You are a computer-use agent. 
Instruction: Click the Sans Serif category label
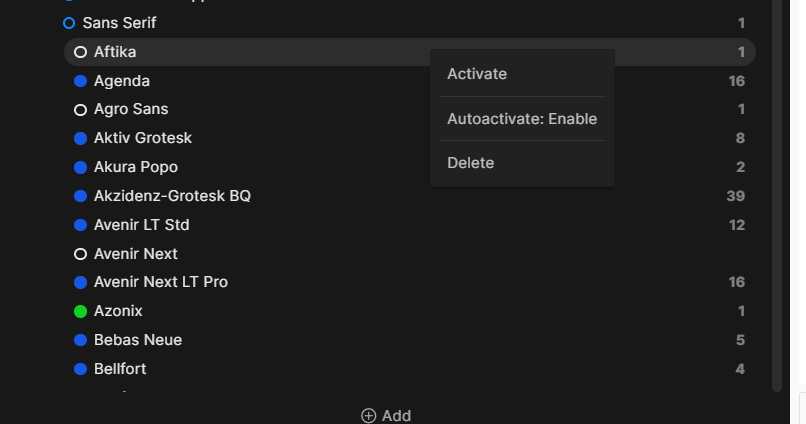119,22
